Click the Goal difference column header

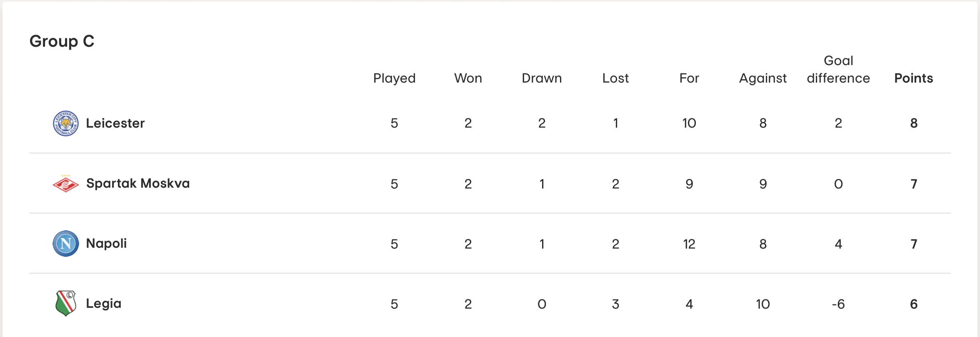[838, 70]
